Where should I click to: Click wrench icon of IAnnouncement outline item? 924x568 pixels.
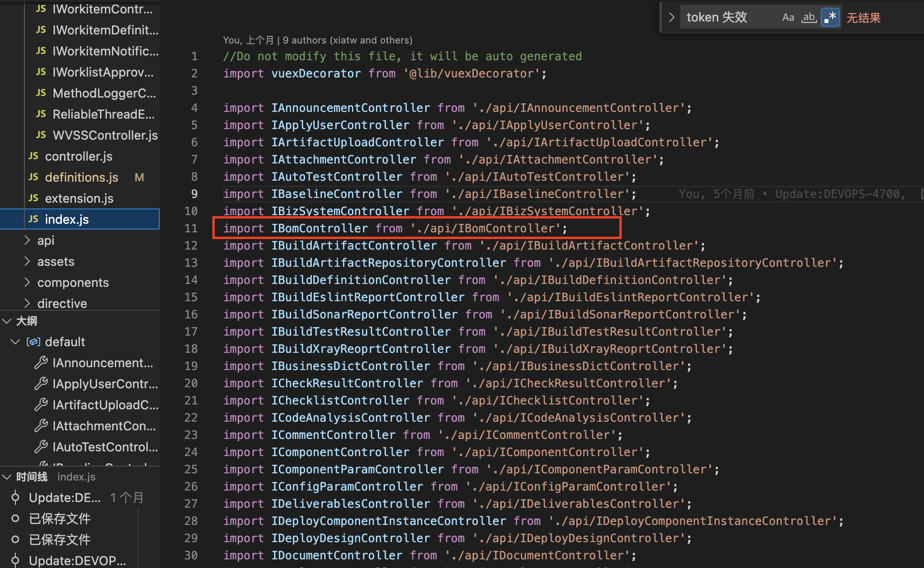click(41, 363)
